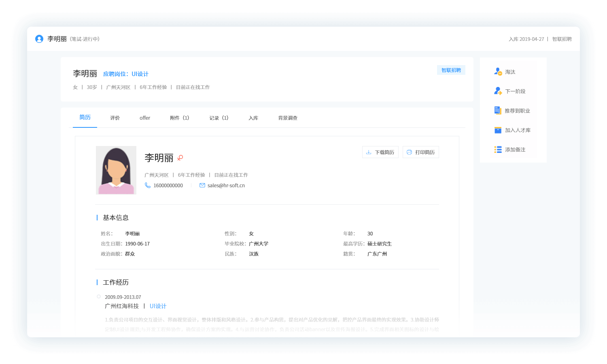
Task: Open the 记录 (1) tab
Action: click(x=219, y=118)
